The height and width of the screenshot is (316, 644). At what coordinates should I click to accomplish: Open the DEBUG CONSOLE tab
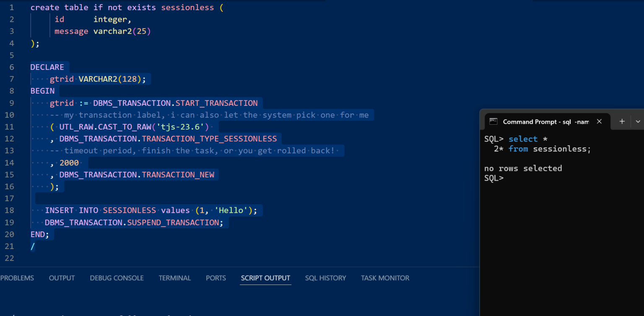click(117, 278)
